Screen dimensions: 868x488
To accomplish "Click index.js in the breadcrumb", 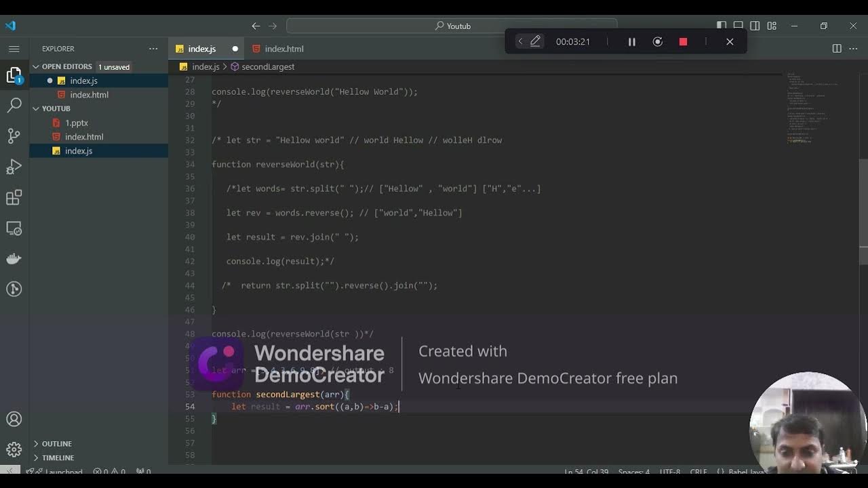I will [x=205, y=66].
